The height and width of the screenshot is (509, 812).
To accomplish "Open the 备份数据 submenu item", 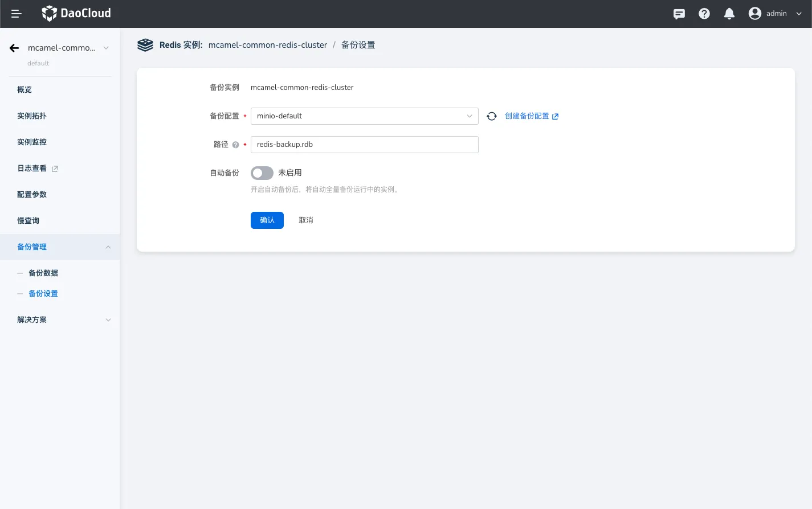I will click(x=43, y=273).
